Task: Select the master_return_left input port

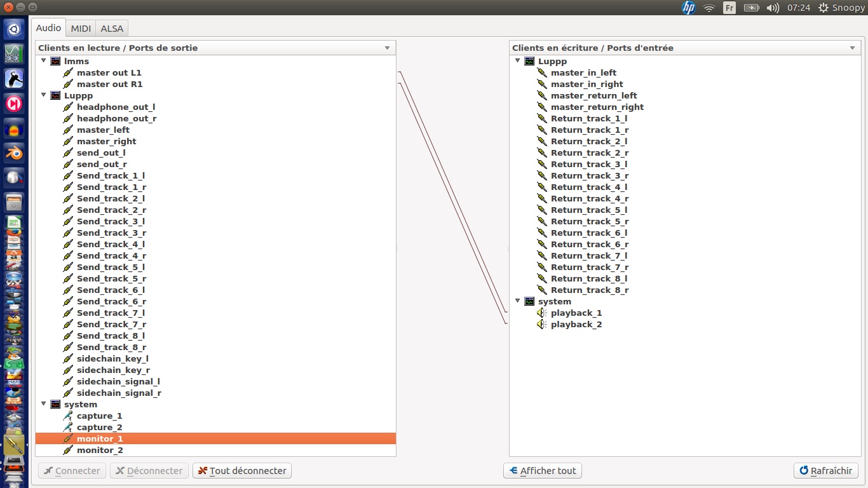Action: click(594, 95)
